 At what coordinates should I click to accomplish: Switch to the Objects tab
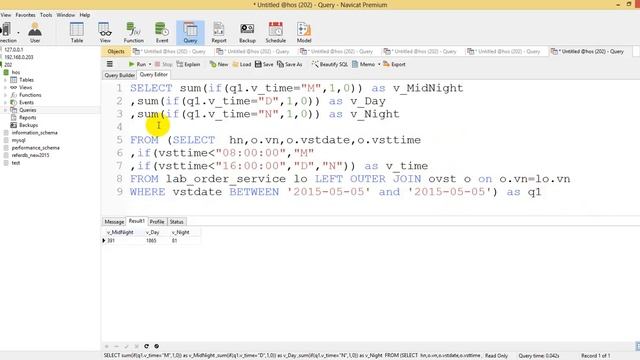click(116, 51)
